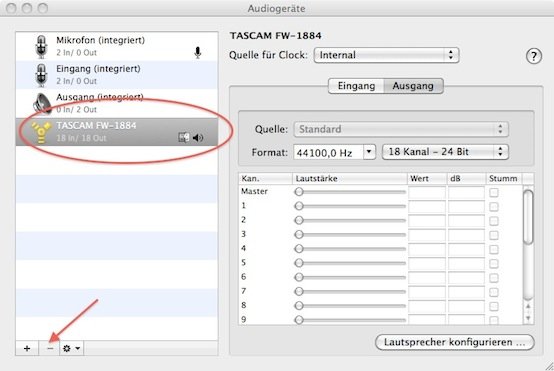The height and width of the screenshot is (371, 554).
Task: Click the channel 5 volume slider
Action: (x=350, y=263)
